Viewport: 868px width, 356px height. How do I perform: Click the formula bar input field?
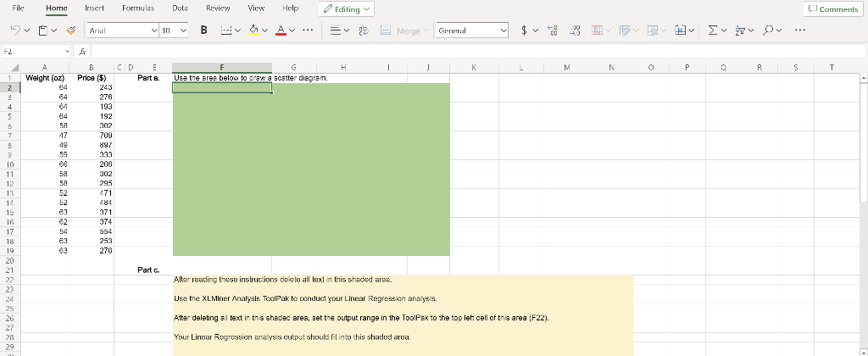pyautogui.click(x=478, y=52)
